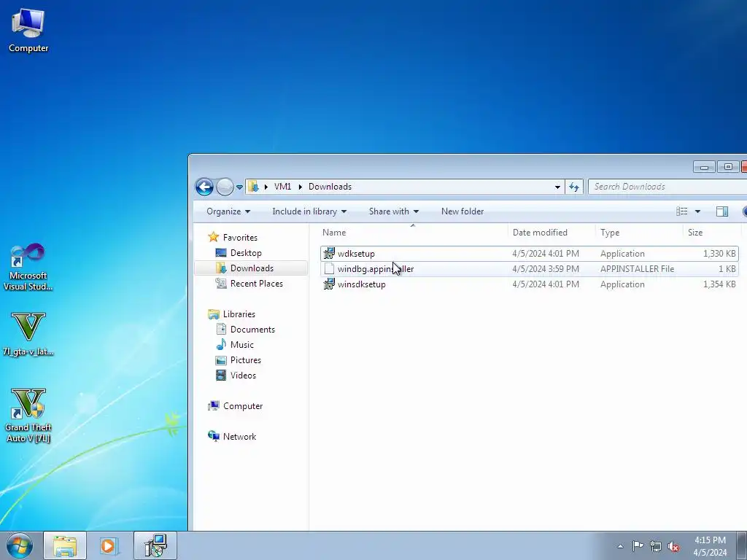Expand the arrow before the VM1 breadcrumb

pyautogui.click(x=266, y=187)
